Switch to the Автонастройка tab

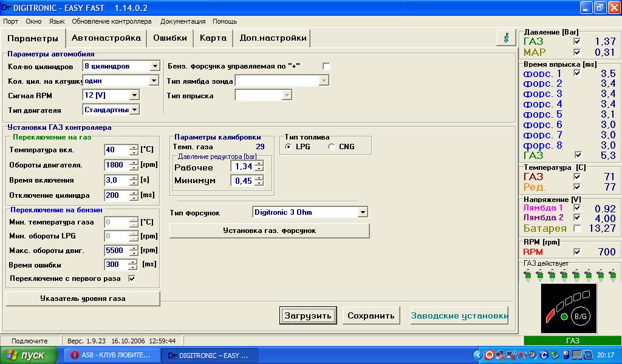point(106,38)
